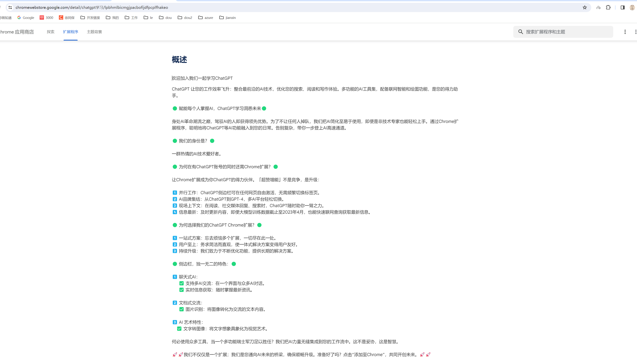
Task: Open the browser side panel
Action: point(622,8)
